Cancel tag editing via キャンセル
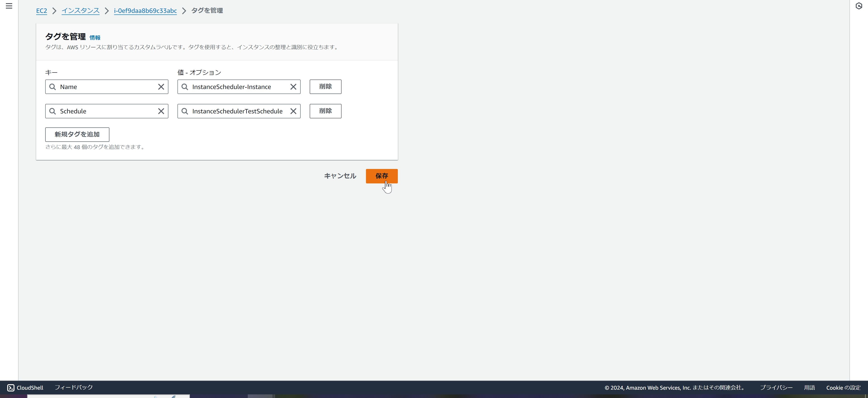Viewport: 868px width, 398px height. [340, 176]
